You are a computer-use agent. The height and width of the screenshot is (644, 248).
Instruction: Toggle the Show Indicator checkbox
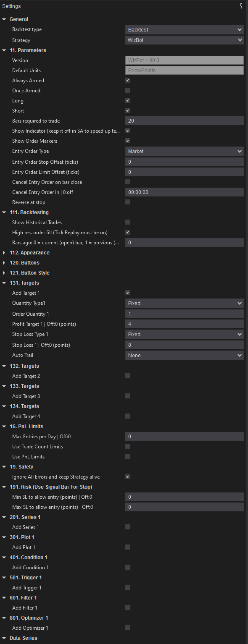(128, 131)
